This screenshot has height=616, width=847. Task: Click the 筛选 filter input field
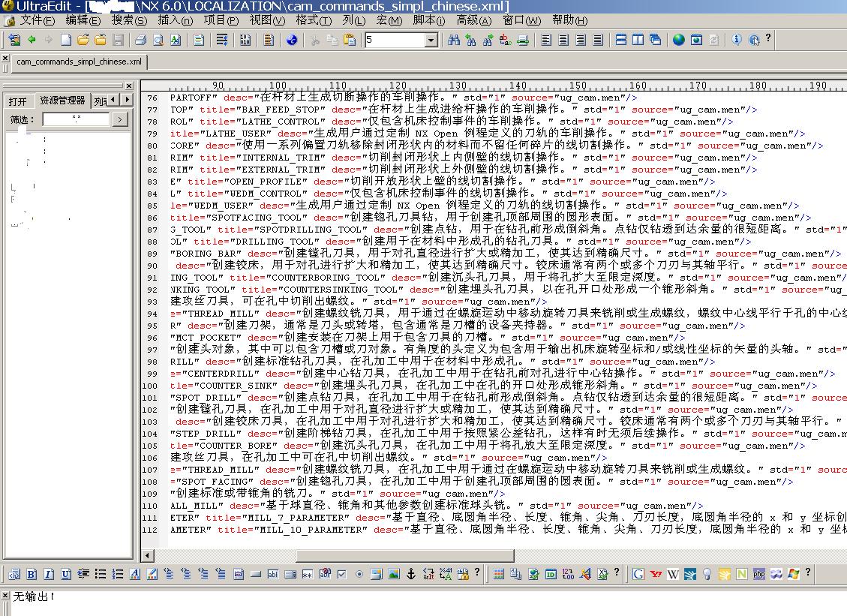[77, 119]
